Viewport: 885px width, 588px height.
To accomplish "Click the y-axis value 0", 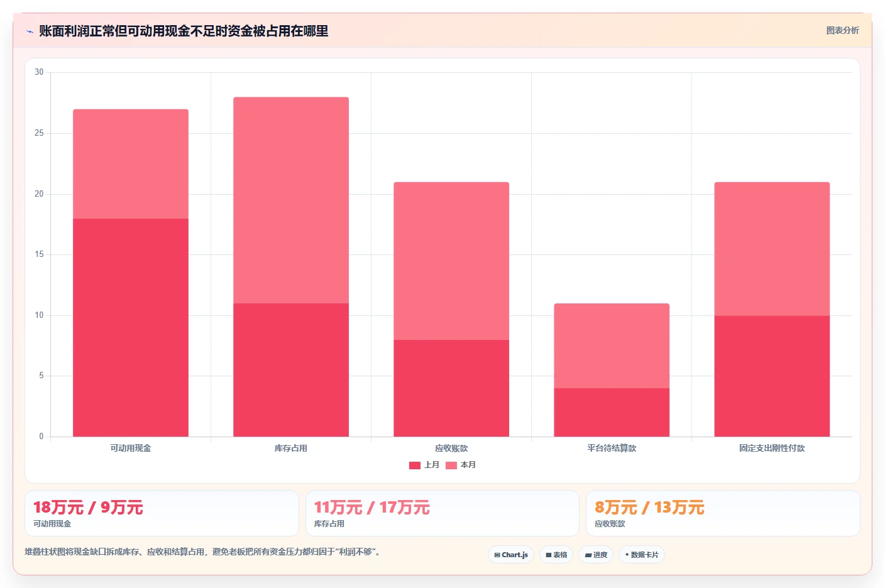I will [x=41, y=437].
